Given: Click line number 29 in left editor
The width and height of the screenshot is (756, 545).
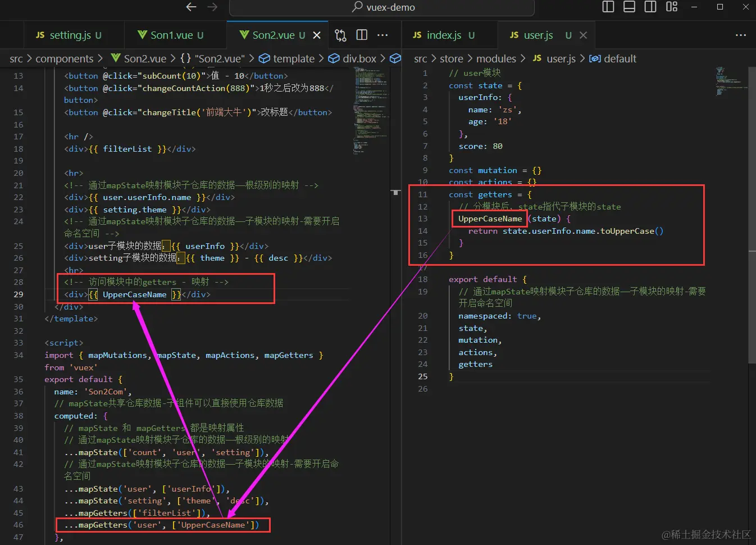Looking at the screenshot, I should (18, 294).
